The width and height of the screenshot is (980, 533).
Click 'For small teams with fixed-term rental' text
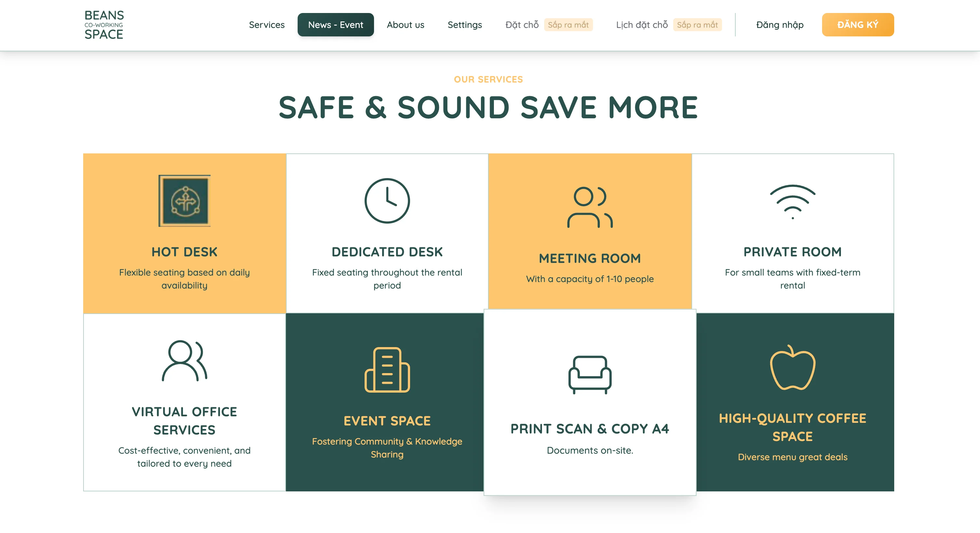[x=793, y=279]
